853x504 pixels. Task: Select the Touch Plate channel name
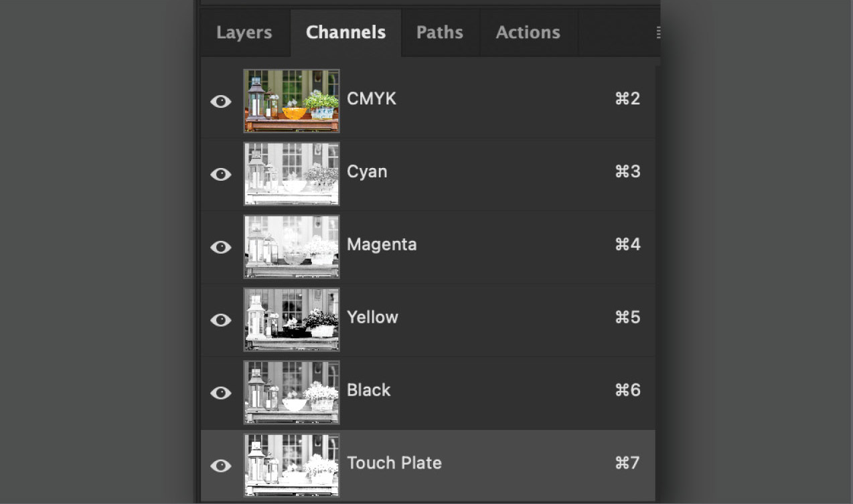pos(394,463)
